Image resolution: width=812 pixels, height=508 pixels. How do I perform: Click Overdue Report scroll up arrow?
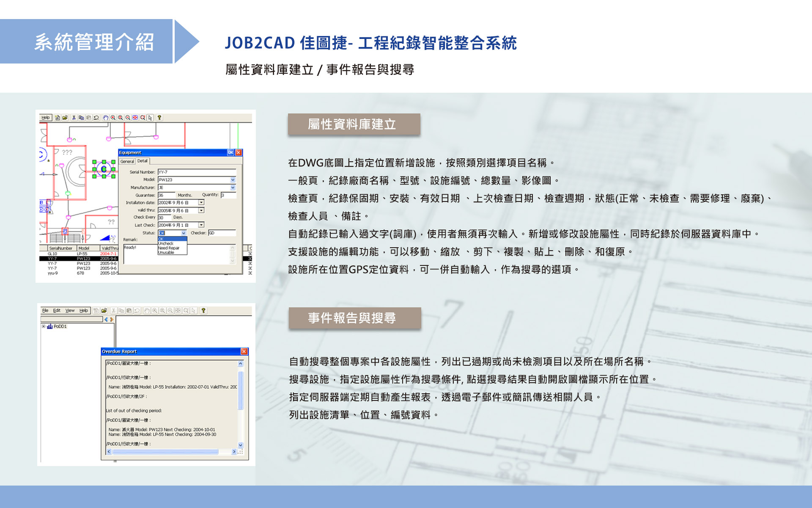pyautogui.click(x=241, y=363)
